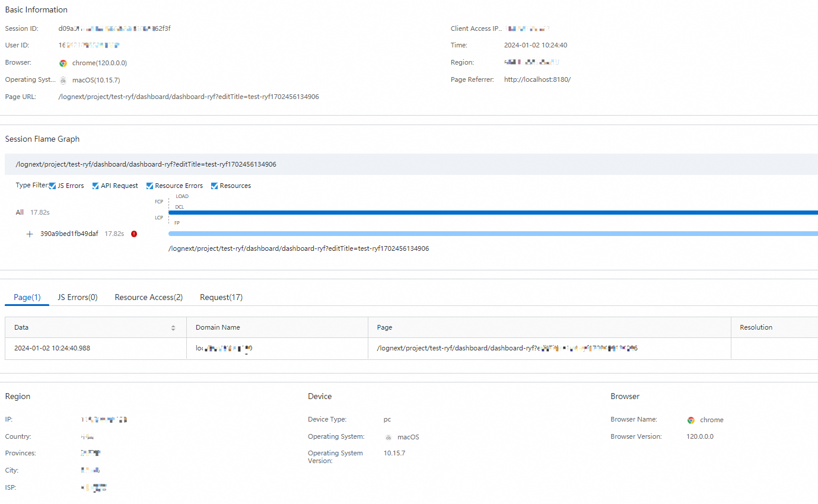The height and width of the screenshot is (504, 818).
Task: Switch to the Page(1) tab
Action: point(27,298)
